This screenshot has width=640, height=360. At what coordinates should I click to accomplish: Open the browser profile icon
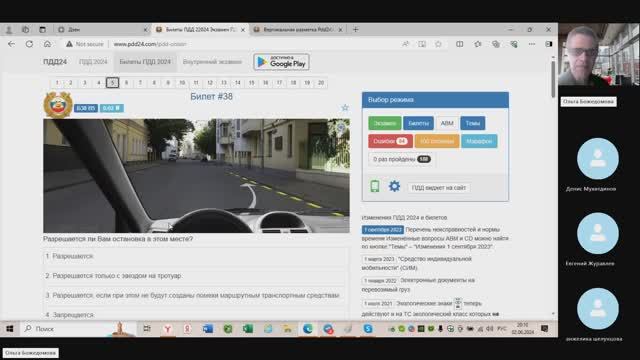coord(9,29)
